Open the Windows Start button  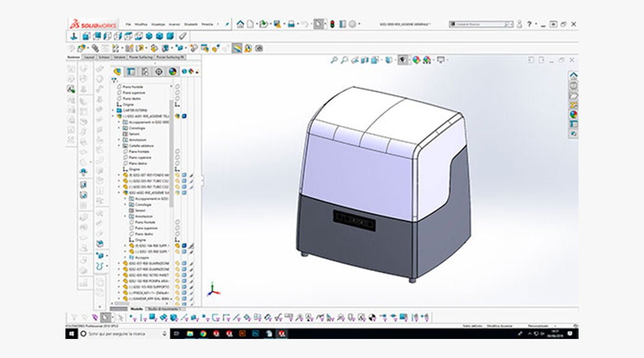(x=72, y=334)
